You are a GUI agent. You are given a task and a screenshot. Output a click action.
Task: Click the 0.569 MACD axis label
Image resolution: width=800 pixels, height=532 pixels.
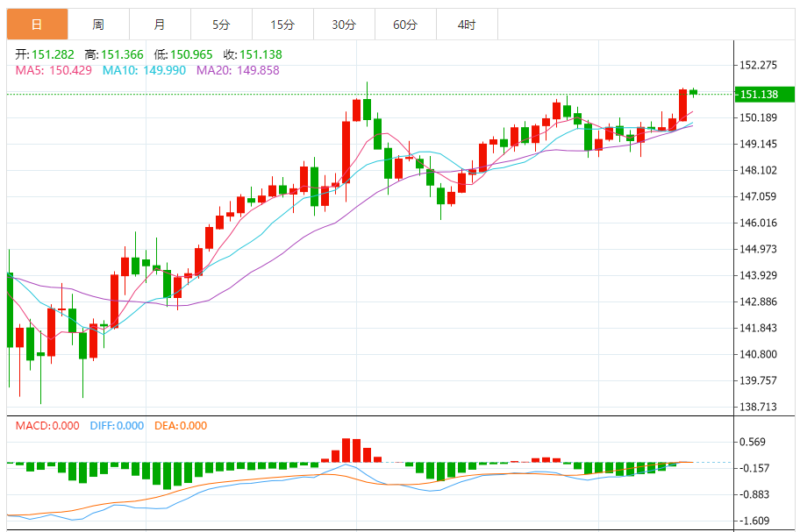[753, 443]
